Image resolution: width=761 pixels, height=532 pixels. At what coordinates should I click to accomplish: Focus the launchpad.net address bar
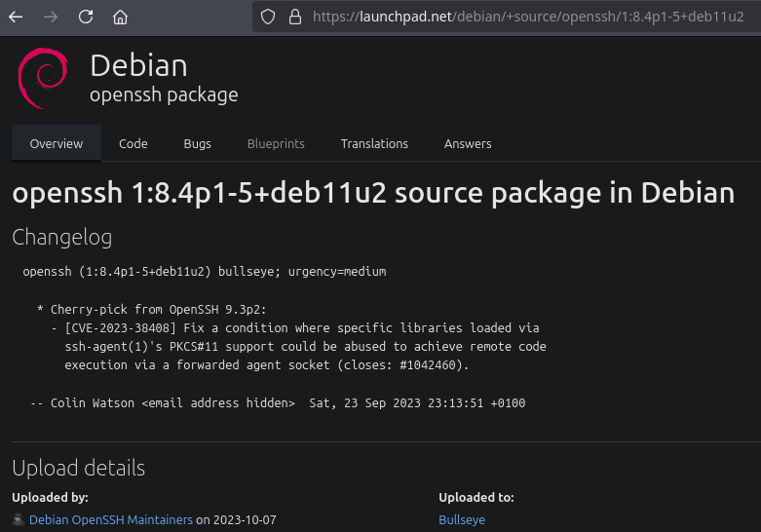(x=526, y=17)
